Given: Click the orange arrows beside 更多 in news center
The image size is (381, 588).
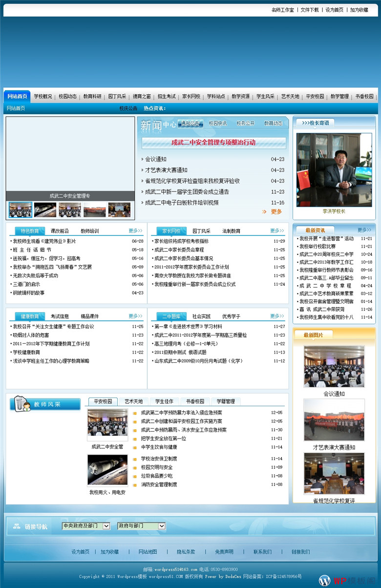Looking at the screenshot, I should [x=264, y=211].
